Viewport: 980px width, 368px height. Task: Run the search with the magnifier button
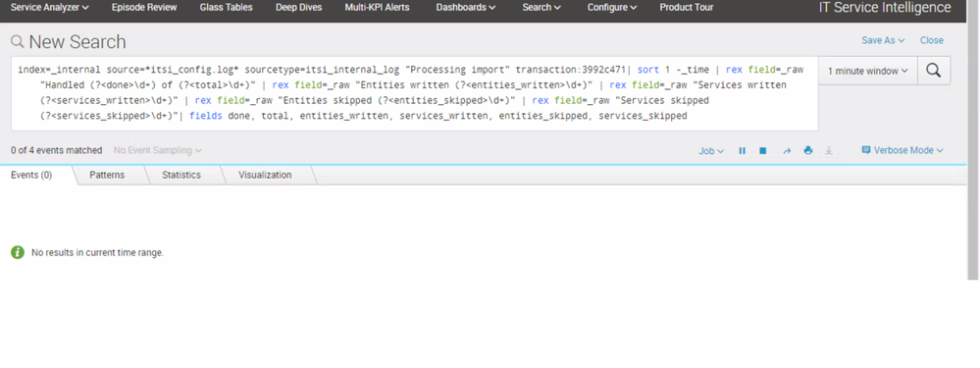tap(934, 71)
